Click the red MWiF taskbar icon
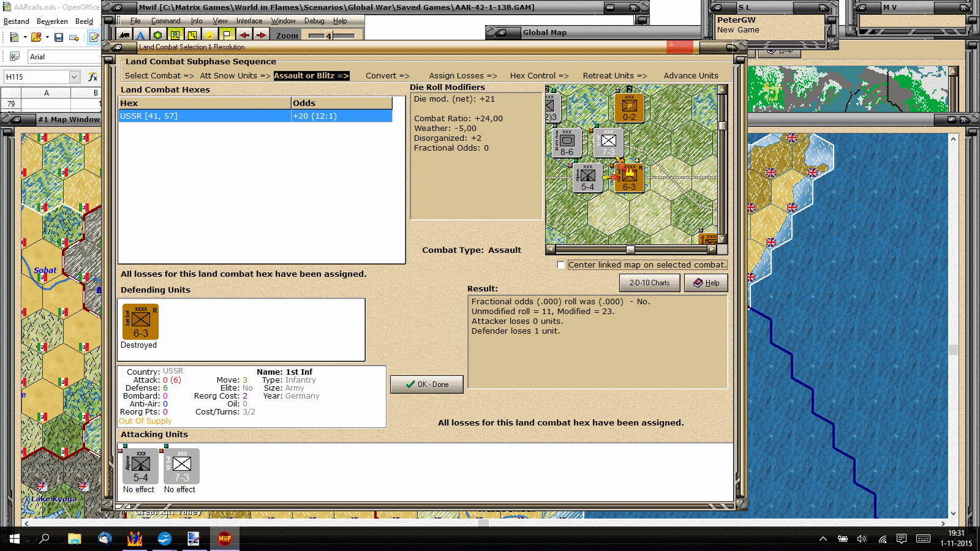The image size is (980, 551). tap(225, 539)
